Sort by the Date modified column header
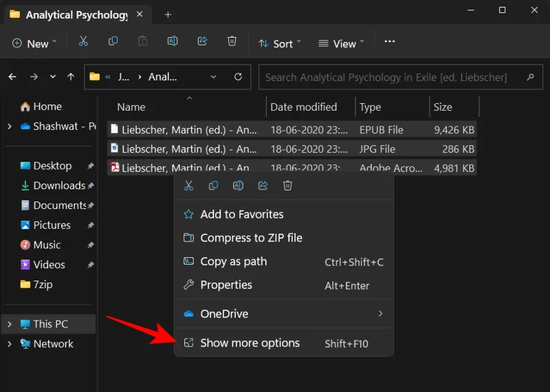This screenshot has height=392, width=550. (x=304, y=107)
